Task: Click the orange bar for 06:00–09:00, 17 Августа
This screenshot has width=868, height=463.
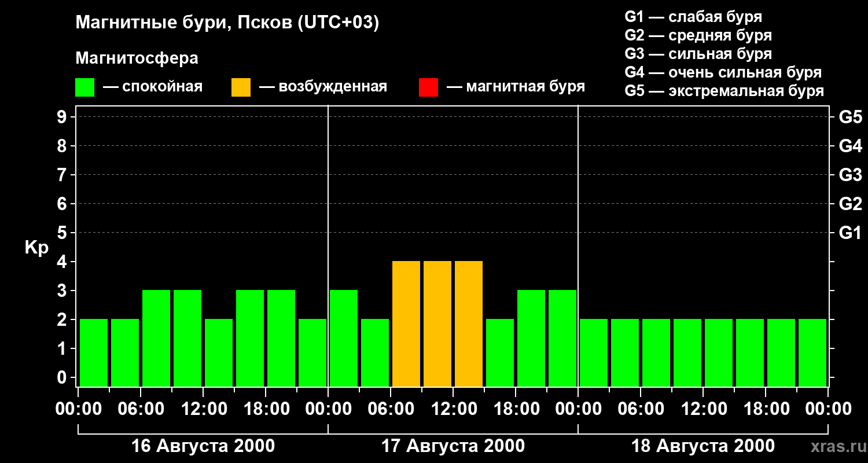Action: pos(406,324)
